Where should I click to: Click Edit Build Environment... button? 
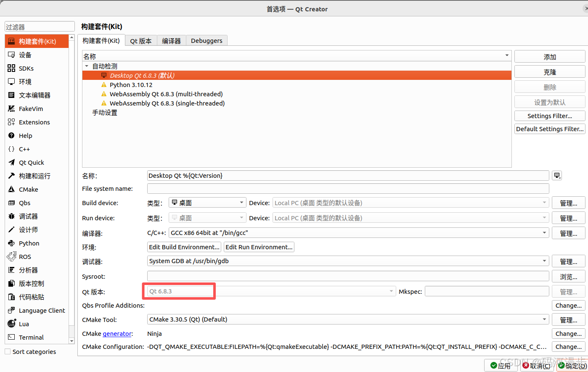pos(184,247)
